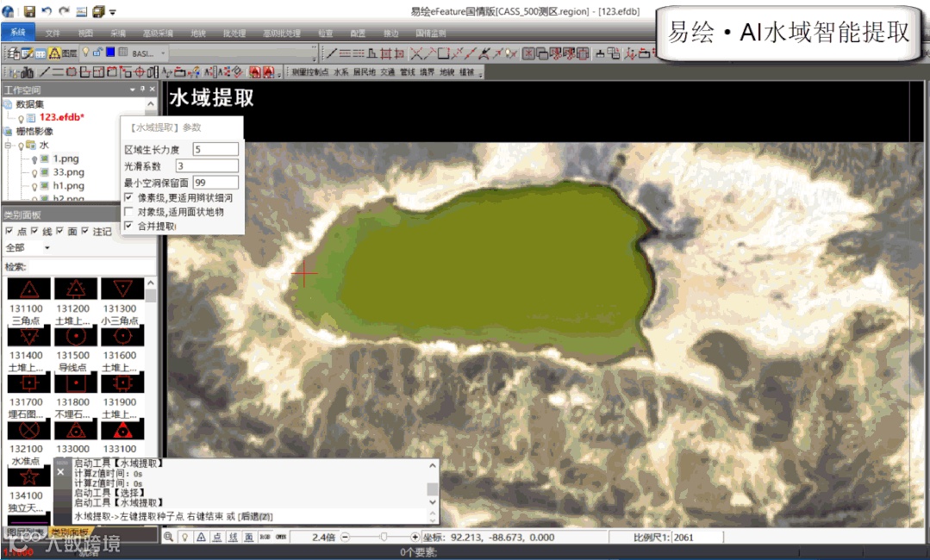The width and height of the screenshot is (930, 560).
Task: Click the 测量控制点 toolbar button
Action: [309, 72]
